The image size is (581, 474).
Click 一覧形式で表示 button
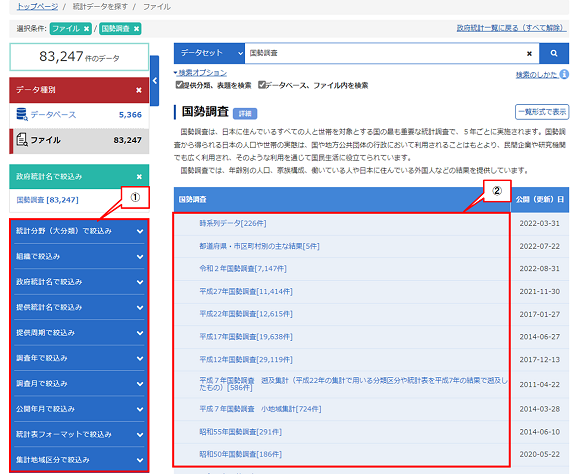542,112
